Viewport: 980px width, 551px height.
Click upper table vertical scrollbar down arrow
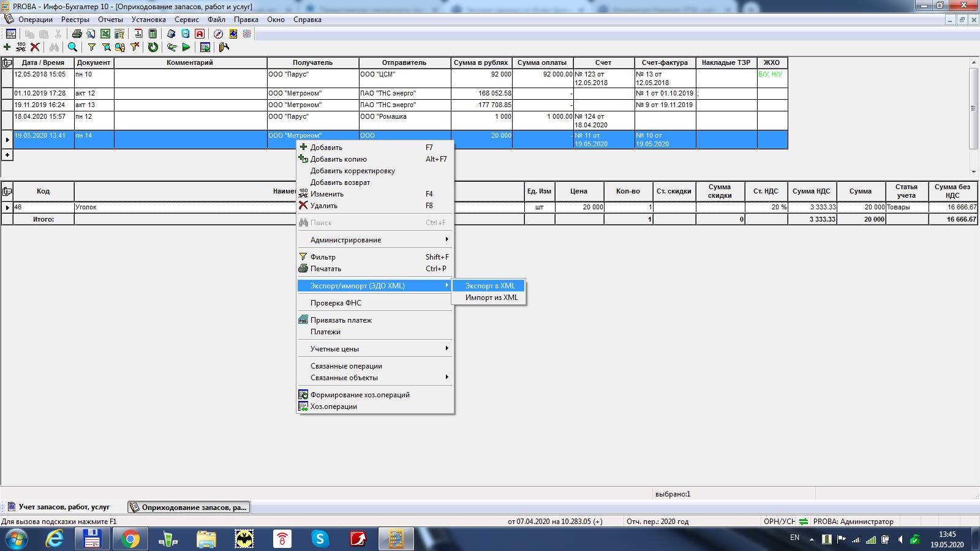[974, 172]
